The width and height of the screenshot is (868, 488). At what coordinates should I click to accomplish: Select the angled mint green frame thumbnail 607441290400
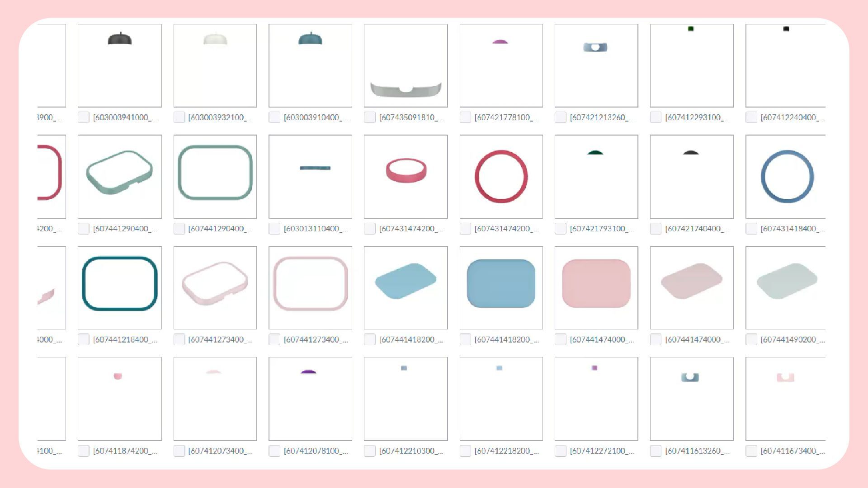[120, 177]
